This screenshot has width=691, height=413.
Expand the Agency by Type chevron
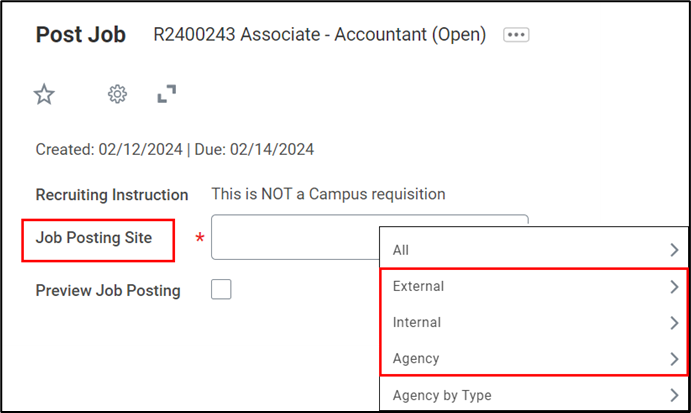click(675, 395)
